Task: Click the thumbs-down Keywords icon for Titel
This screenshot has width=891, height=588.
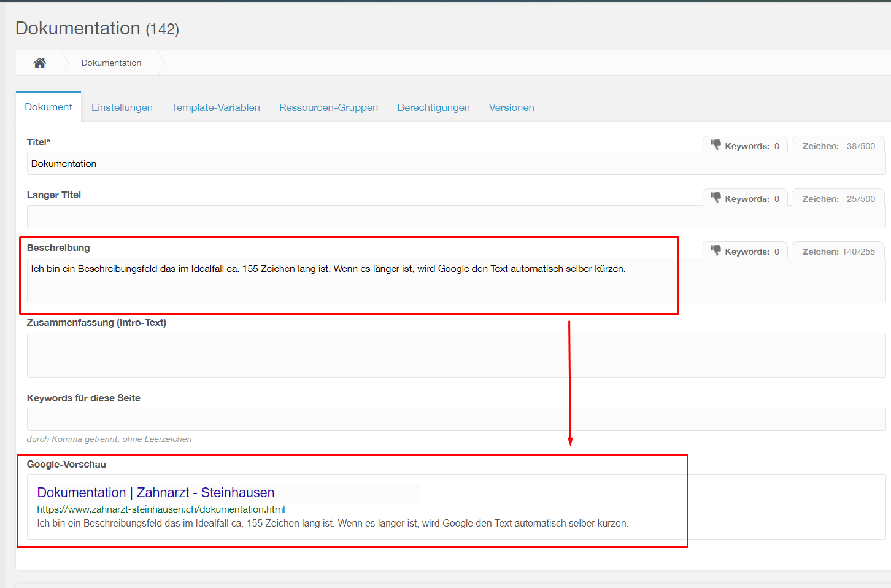Action: point(715,145)
